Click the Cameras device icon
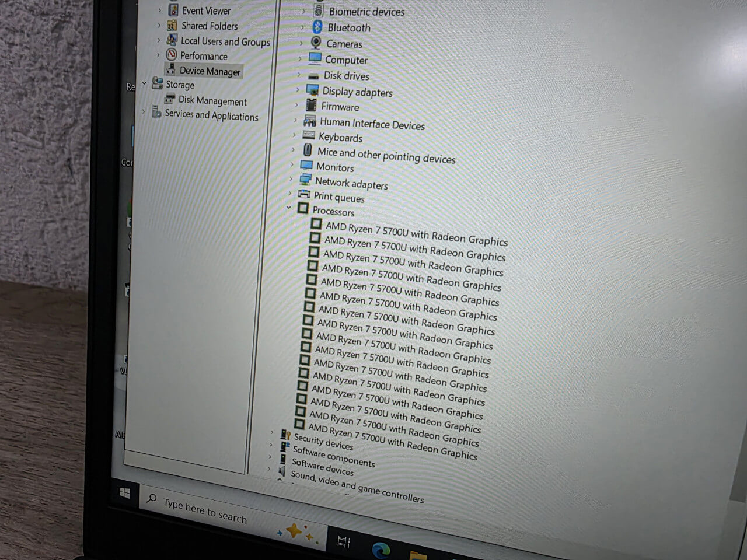 coord(316,43)
